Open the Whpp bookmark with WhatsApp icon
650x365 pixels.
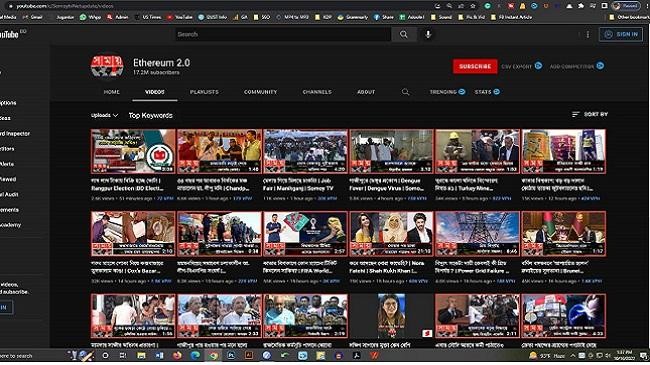pos(90,17)
